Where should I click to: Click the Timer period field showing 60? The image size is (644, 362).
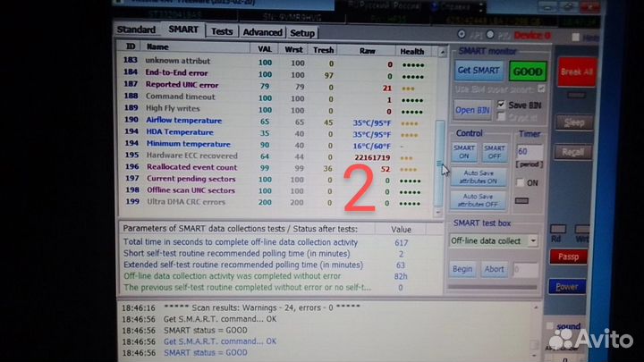click(x=530, y=151)
